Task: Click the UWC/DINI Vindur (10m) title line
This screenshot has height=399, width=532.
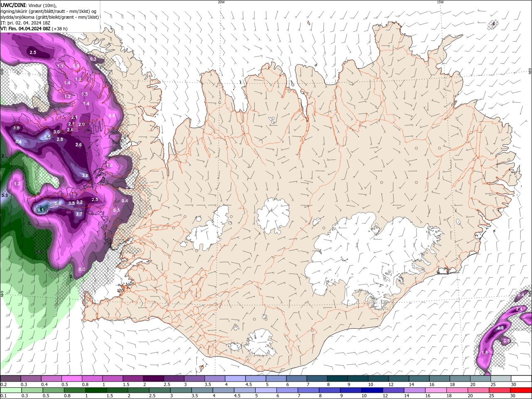Action: (x=28, y=5)
